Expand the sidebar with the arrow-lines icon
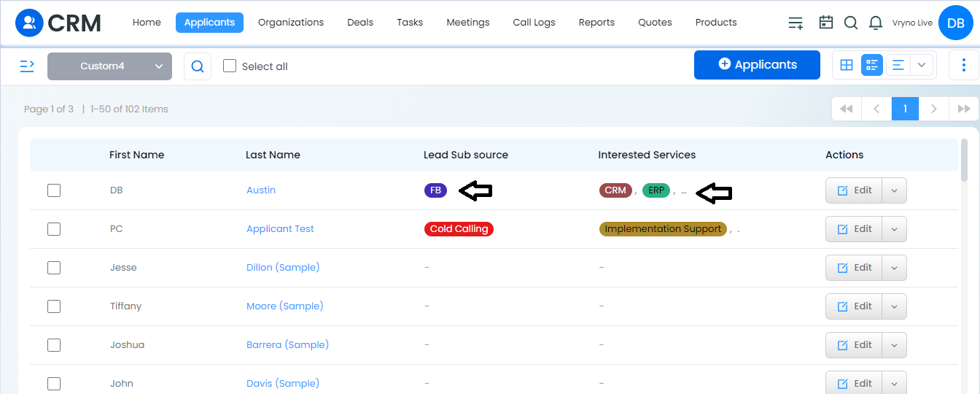 (x=27, y=66)
